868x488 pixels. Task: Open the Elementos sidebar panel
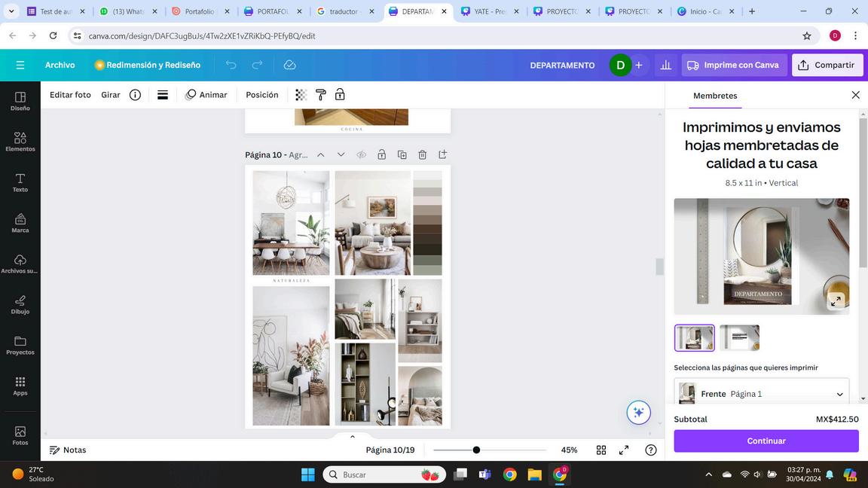click(x=20, y=142)
